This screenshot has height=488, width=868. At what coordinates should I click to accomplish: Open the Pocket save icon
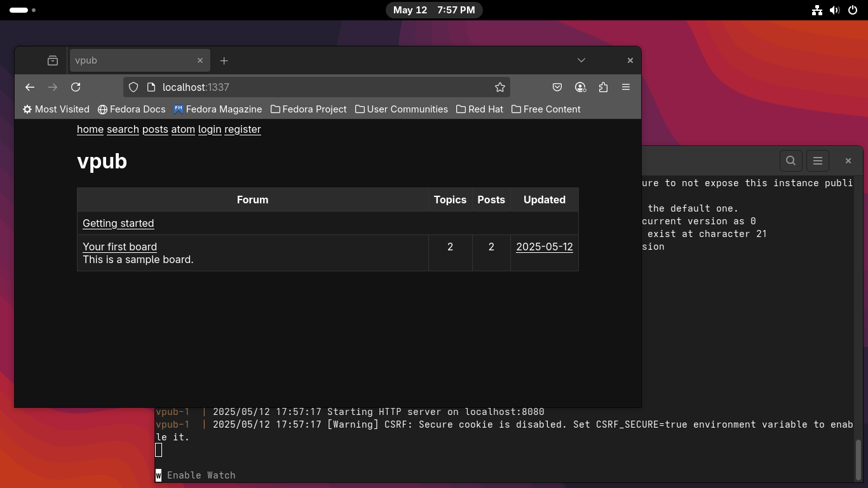coord(557,87)
